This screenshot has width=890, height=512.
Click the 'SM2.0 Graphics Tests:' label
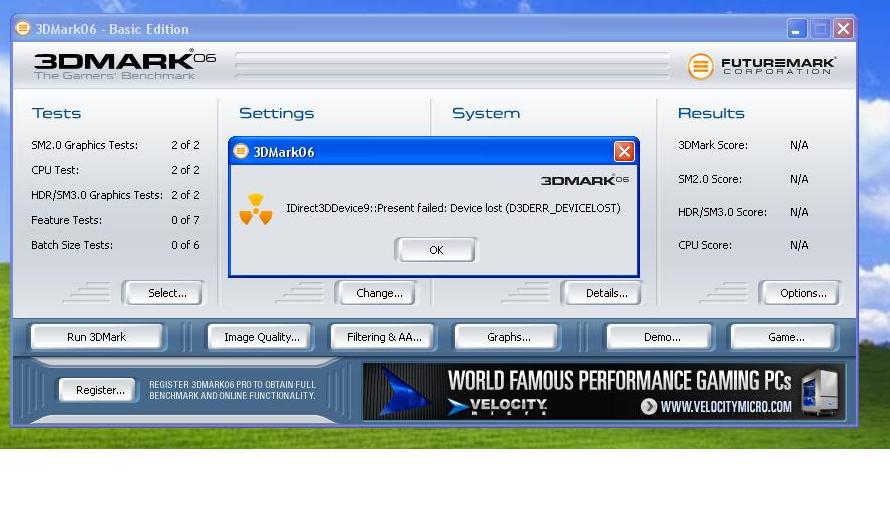coord(85,145)
